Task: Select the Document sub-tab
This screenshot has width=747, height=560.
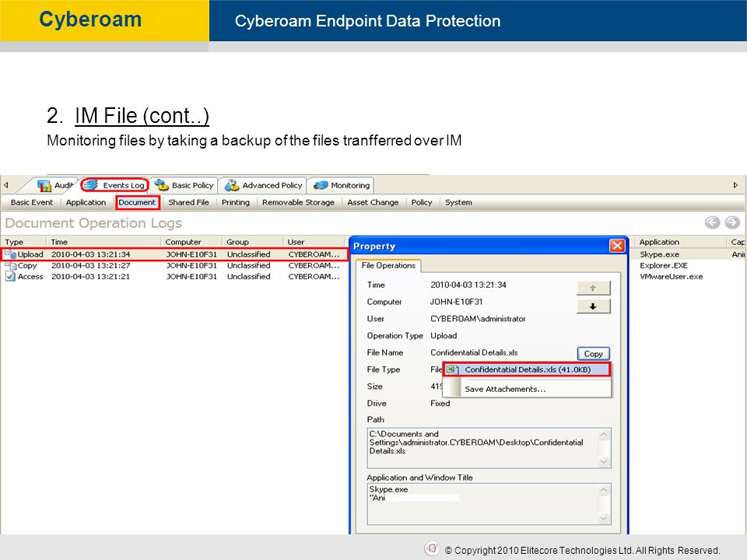Action: (137, 202)
